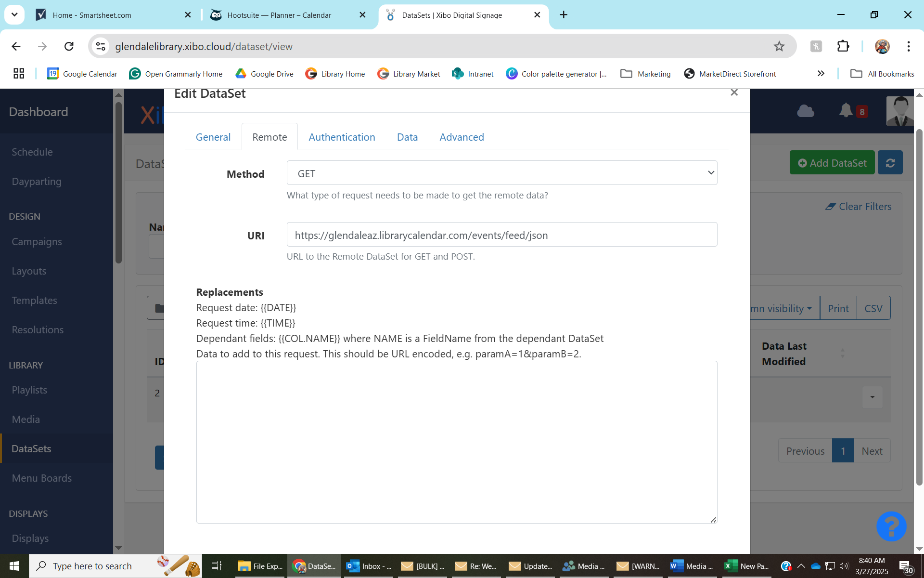
Task: Click the browser back arrow
Action: pos(16,46)
